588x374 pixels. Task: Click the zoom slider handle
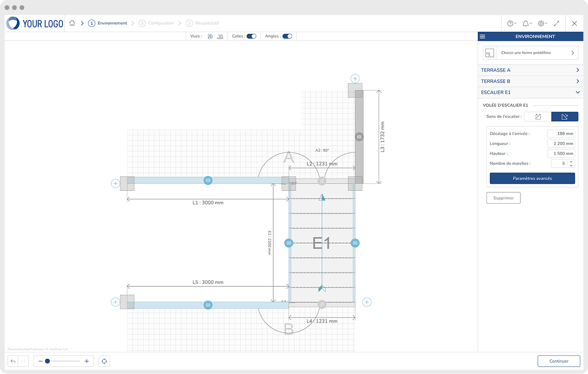coord(47,361)
